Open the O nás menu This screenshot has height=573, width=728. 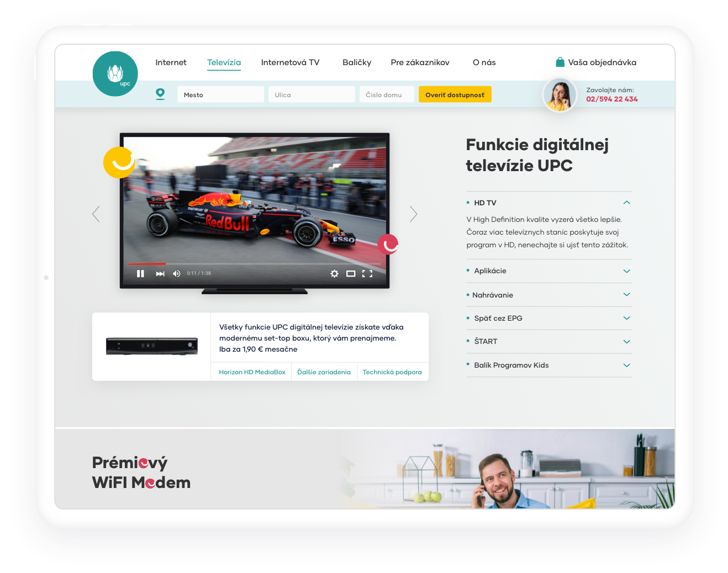[484, 62]
